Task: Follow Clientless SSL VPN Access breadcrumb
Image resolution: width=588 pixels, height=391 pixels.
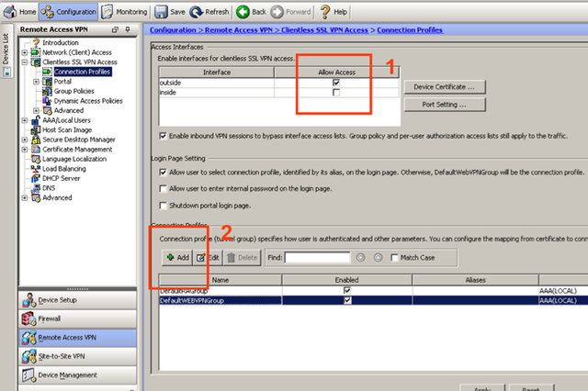Action: pyautogui.click(x=324, y=30)
